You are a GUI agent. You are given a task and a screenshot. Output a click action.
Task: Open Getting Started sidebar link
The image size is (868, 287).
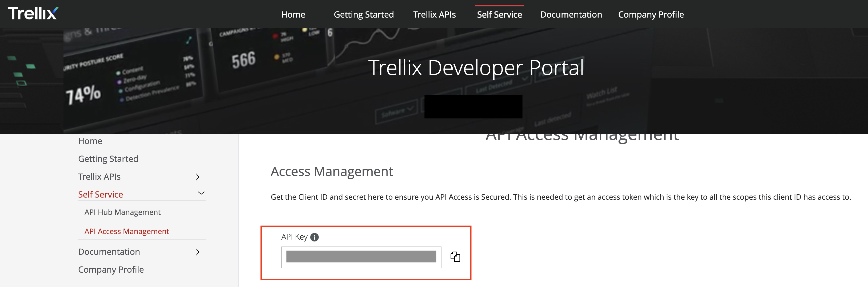108,159
